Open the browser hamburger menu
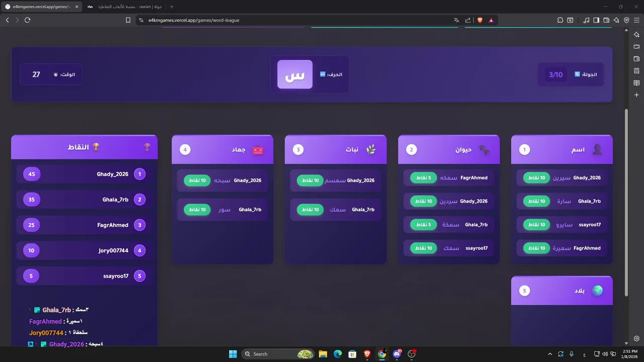This screenshot has width=644, height=362. tap(636, 20)
